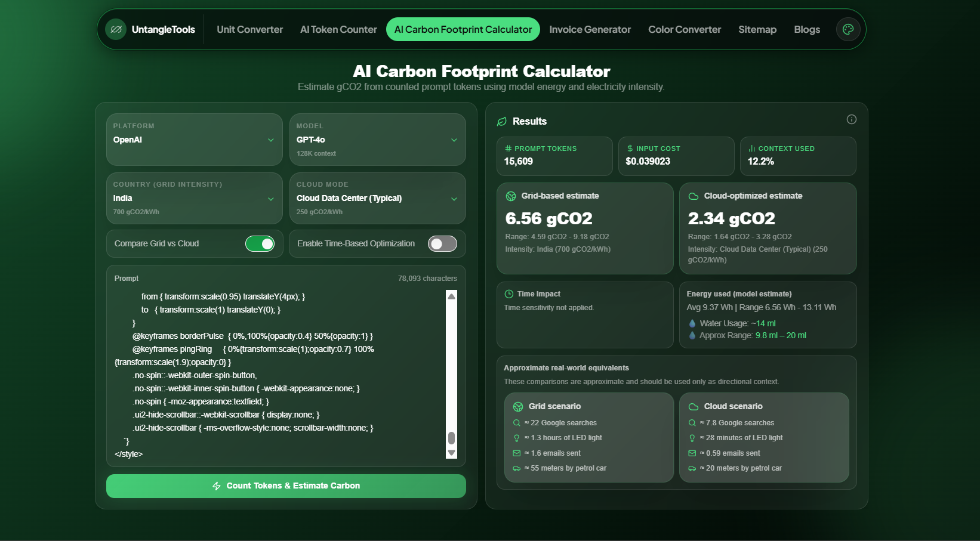This screenshot has width=980, height=541.
Task: Click the Approximate real-world equivalents heading
Action: pos(566,368)
